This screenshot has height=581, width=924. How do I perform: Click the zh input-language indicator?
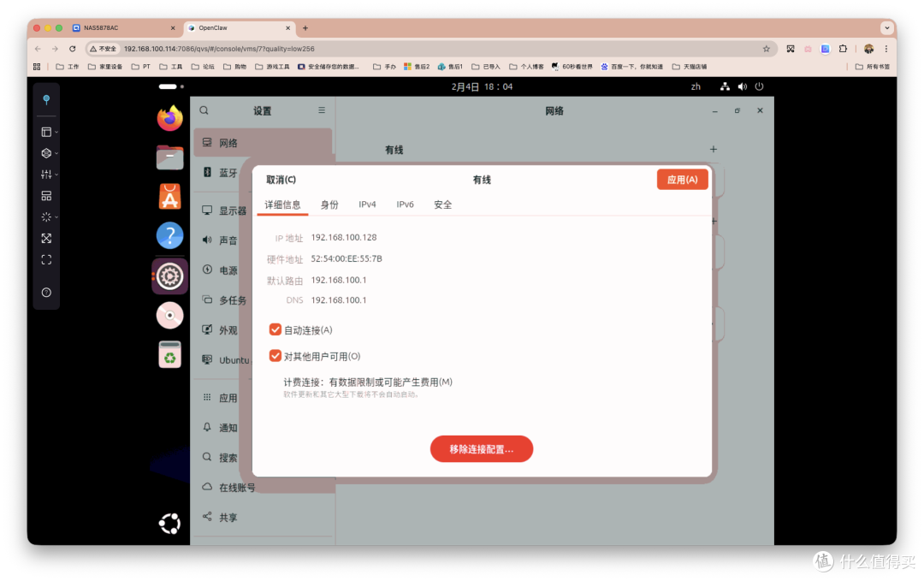pos(696,86)
